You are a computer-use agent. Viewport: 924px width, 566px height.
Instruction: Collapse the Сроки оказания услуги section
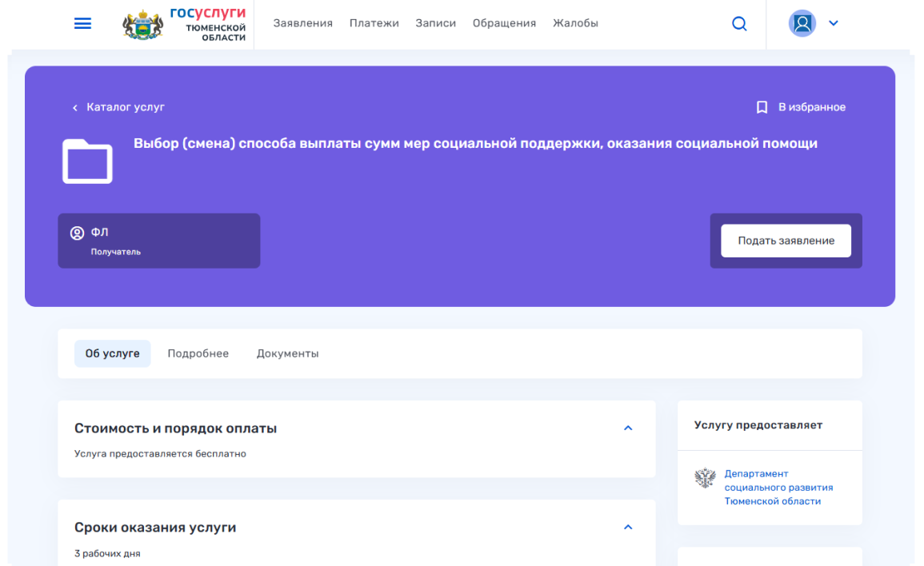point(628,528)
